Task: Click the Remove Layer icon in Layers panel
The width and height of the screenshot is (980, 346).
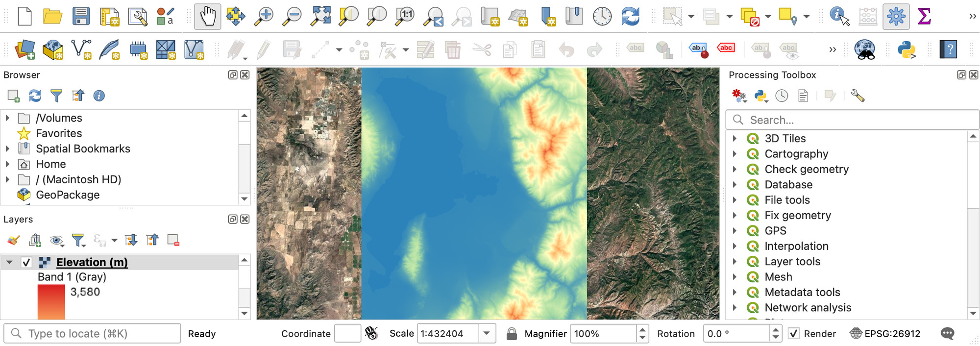Action: point(173,240)
